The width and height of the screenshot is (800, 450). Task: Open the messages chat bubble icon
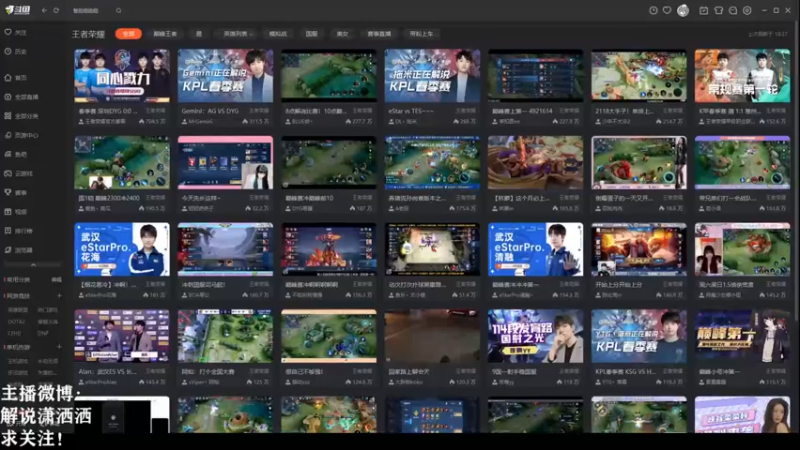coord(733,10)
